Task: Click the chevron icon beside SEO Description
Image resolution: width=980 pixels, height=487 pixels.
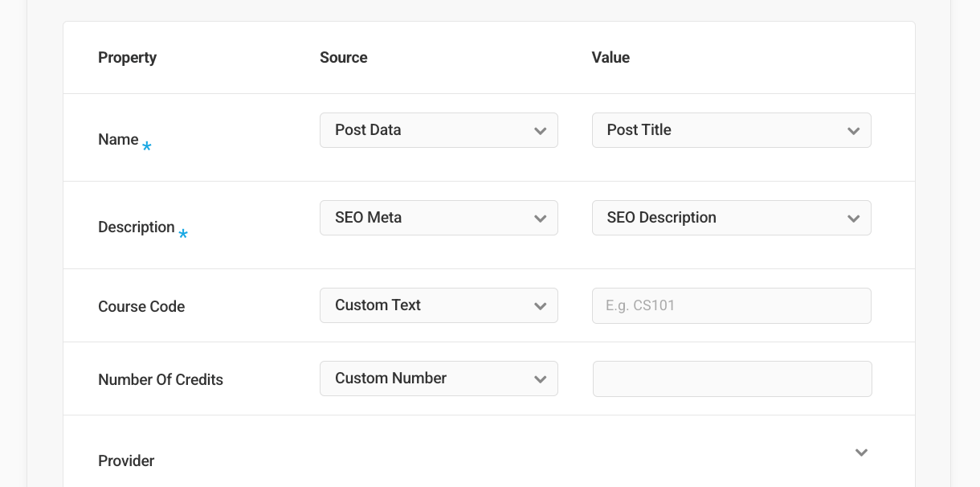Action: point(853,217)
